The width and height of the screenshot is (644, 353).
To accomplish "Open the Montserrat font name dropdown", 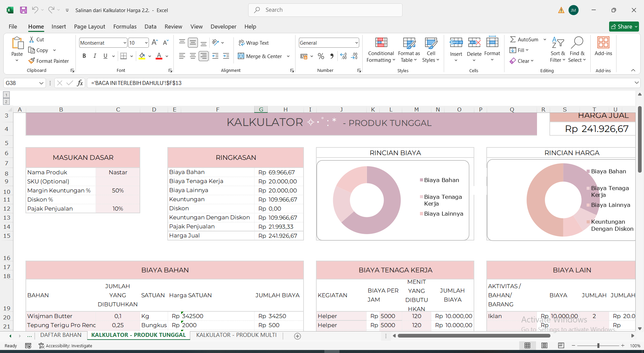I will coord(125,43).
